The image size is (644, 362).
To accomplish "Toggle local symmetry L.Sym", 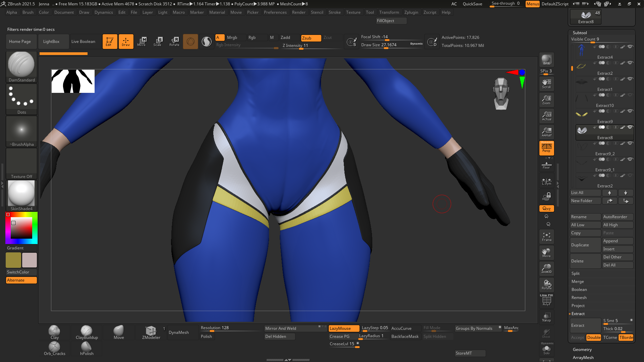I will 546,181.
